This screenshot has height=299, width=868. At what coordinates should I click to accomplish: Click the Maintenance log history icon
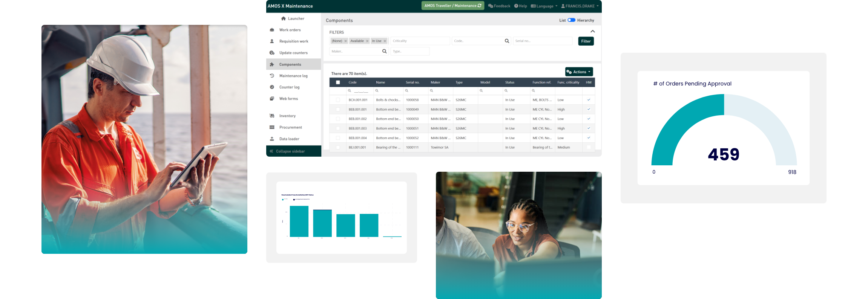pyautogui.click(x=272, y=76)
